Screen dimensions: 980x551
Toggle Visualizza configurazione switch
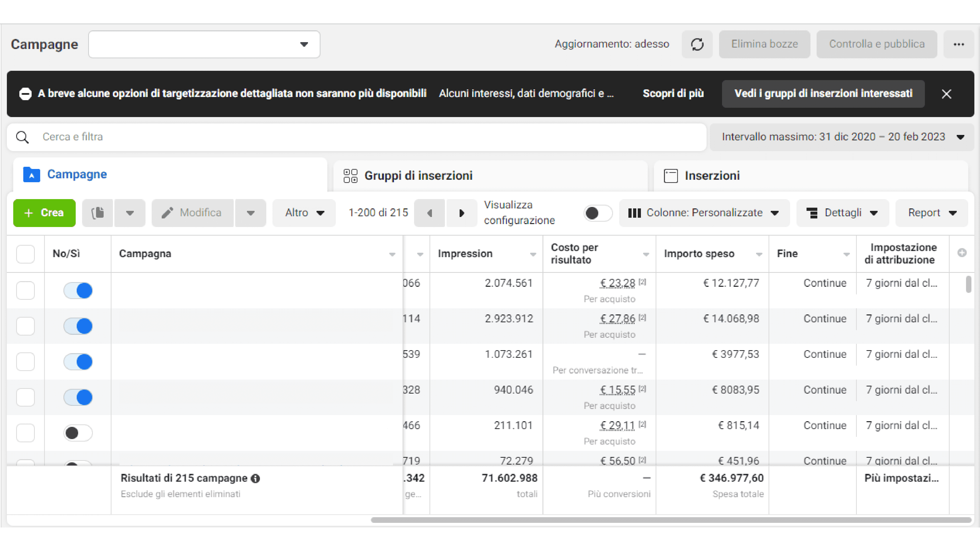(x=597, y=213)
